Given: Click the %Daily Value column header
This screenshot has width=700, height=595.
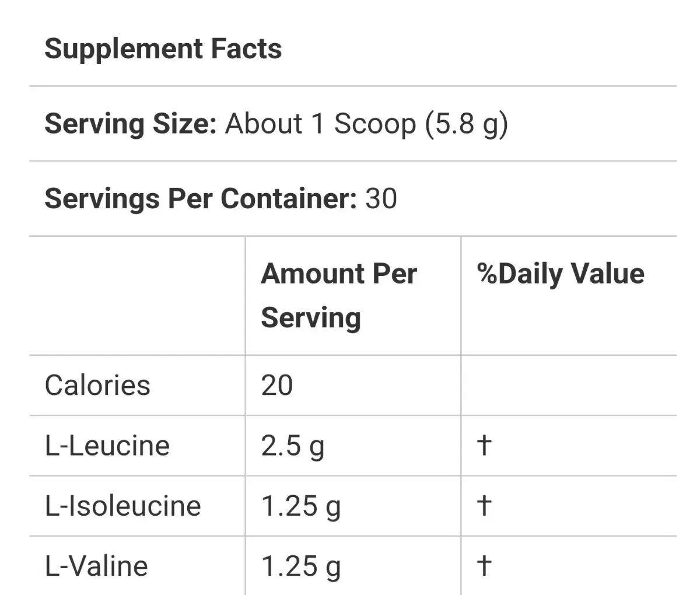Looking at the screenshot, I should [561, 274].
